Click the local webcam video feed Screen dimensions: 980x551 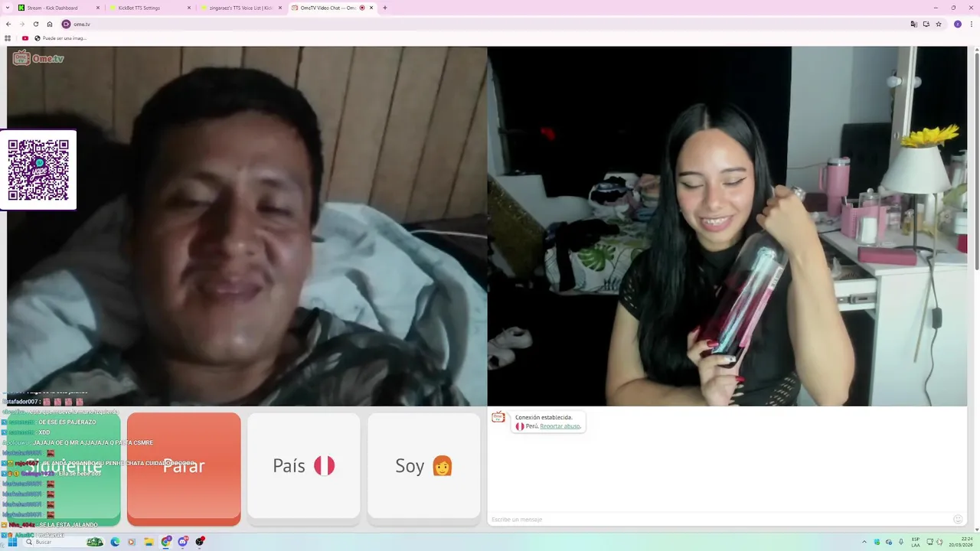(727, 226)
